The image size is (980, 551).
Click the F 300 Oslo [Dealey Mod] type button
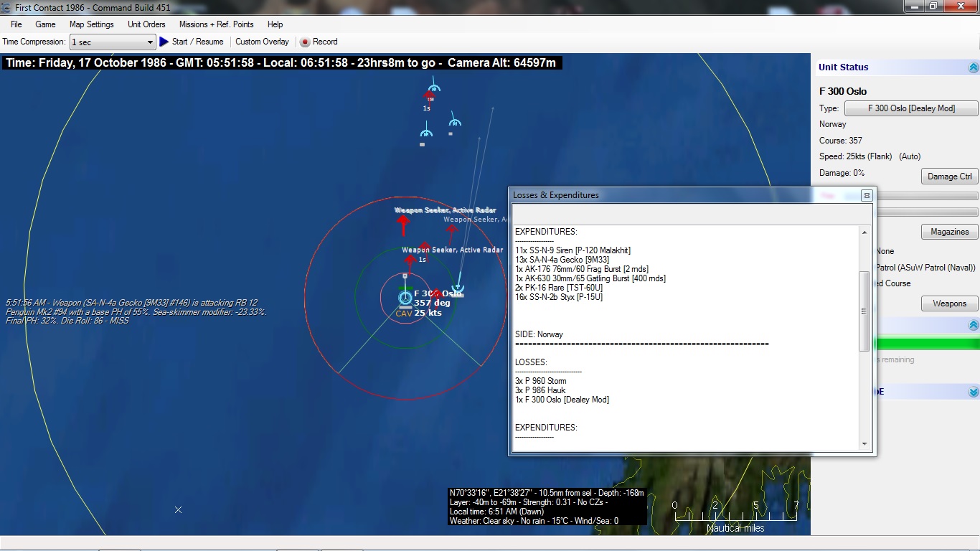coord(911,108)
